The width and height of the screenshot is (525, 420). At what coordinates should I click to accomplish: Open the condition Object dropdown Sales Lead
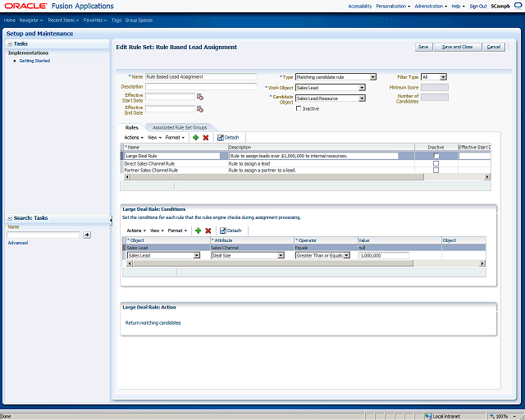(163, 256)
